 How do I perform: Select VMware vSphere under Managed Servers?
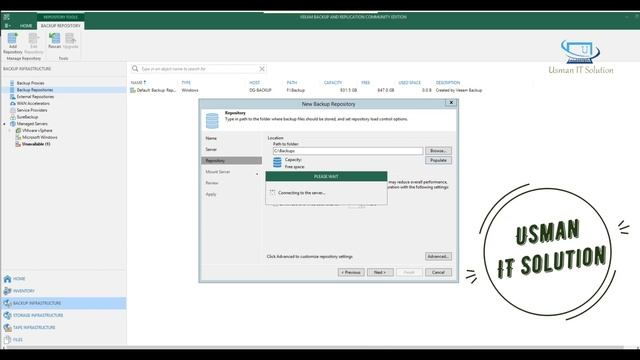pos(37,131)
